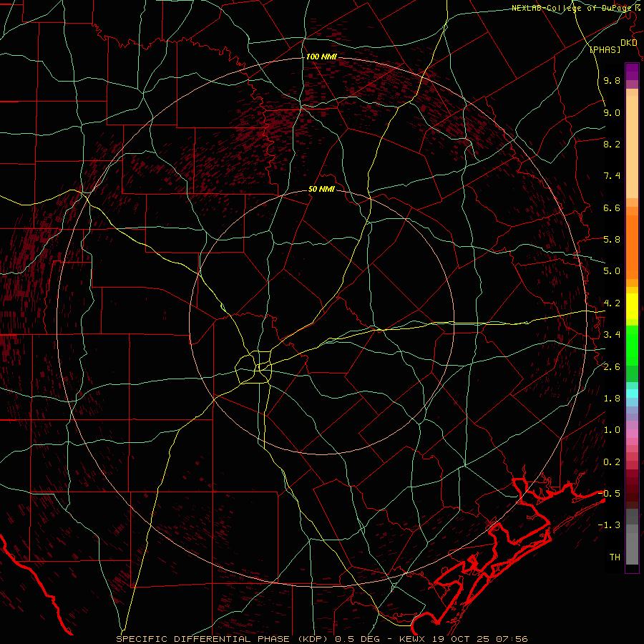Image resolution: width=644 pixels, height=644 pixels.
Task: Click the 0.5 DEG elevation text
Action: 359,639
